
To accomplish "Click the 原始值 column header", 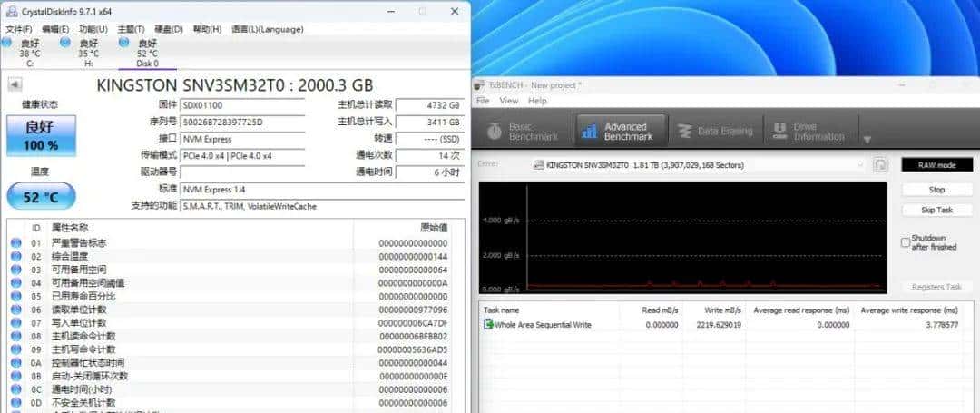I will point(434,228).
